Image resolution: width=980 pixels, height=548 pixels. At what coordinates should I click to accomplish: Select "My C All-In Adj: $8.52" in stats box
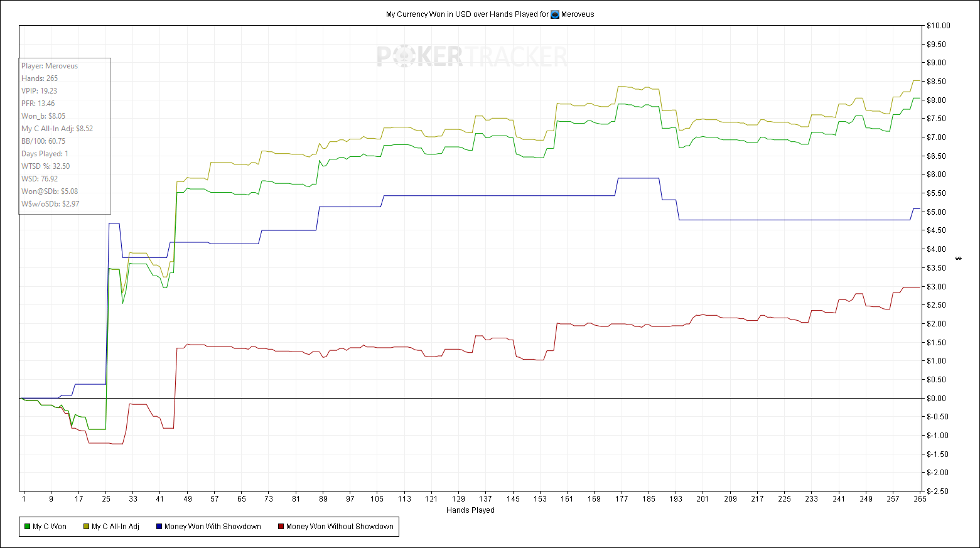[x=57, y=129]
